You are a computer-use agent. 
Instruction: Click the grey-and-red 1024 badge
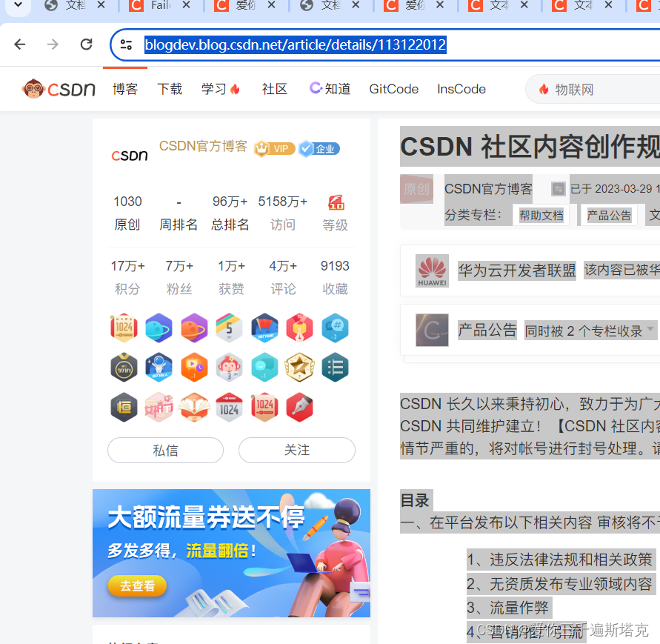tap(230, 408)
